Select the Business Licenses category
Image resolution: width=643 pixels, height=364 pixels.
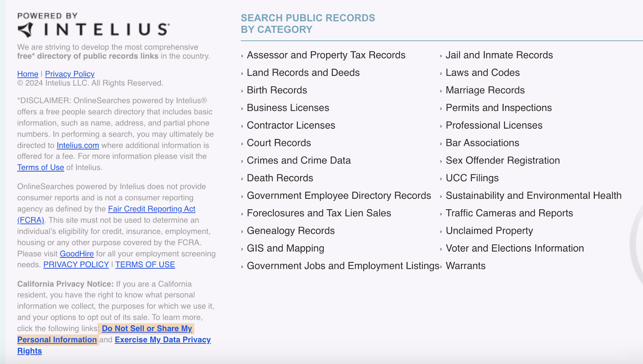click(x=288, y=108)
